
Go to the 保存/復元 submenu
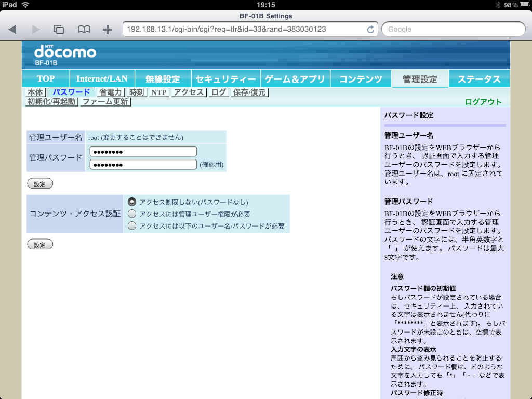tap(250, 92)
